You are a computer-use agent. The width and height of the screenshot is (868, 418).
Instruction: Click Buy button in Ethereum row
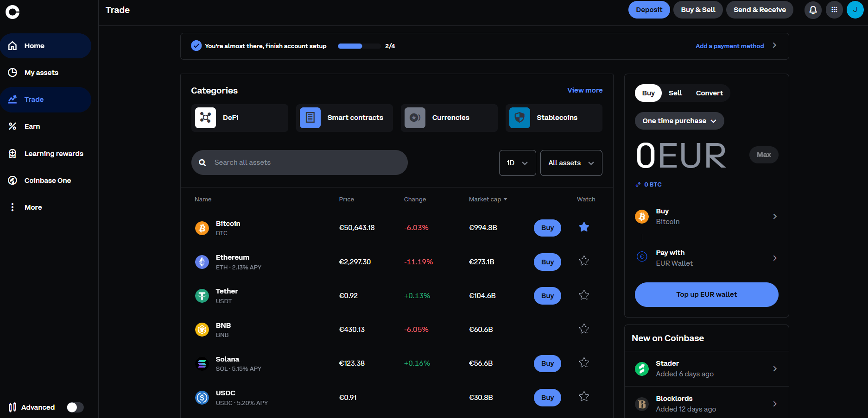point(547,262)
